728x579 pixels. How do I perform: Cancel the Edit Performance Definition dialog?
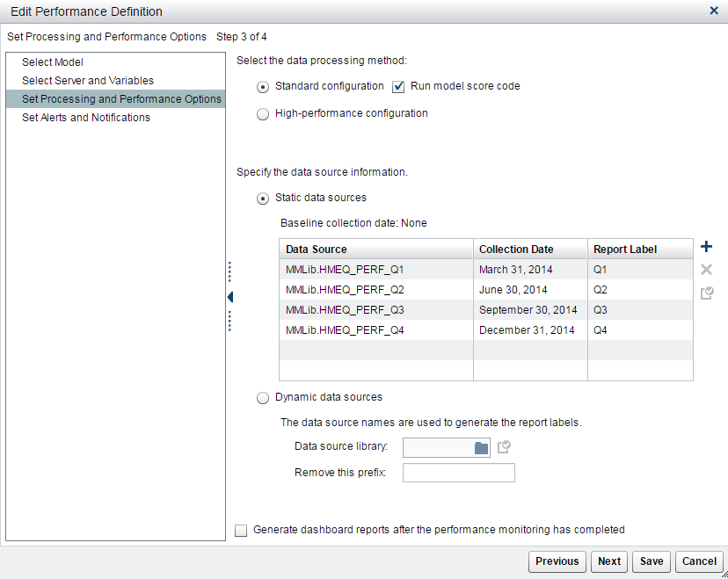tap(699, 561)
